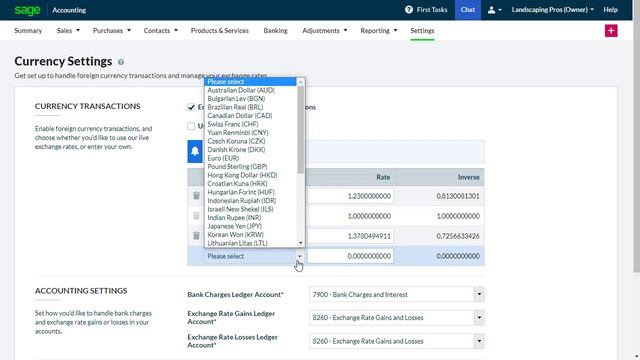Click rate field showing 1.2300000000
Screen dimensions: 640x360
351,196
